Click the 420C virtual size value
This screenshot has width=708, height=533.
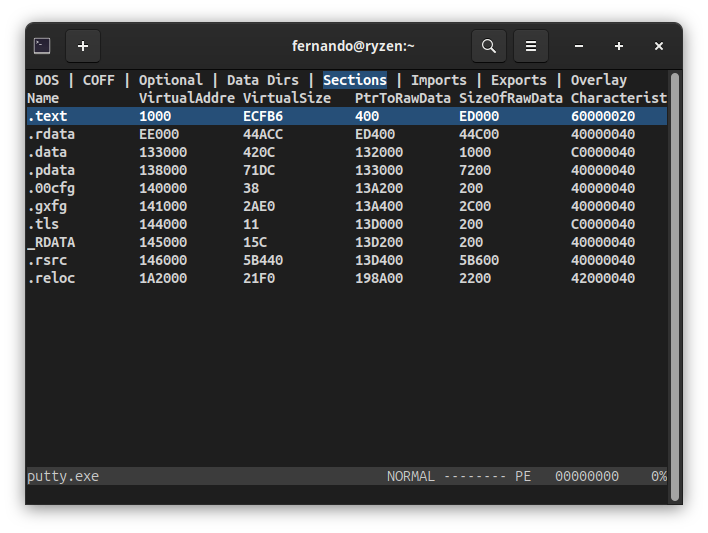[x=259, y=152]
